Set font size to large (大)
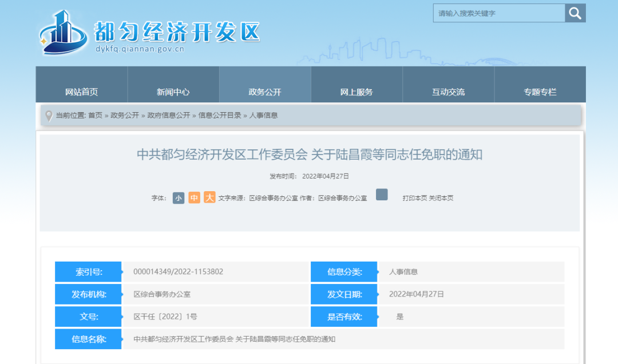Viewport: 618px width, 364px height. click(209, 198)
